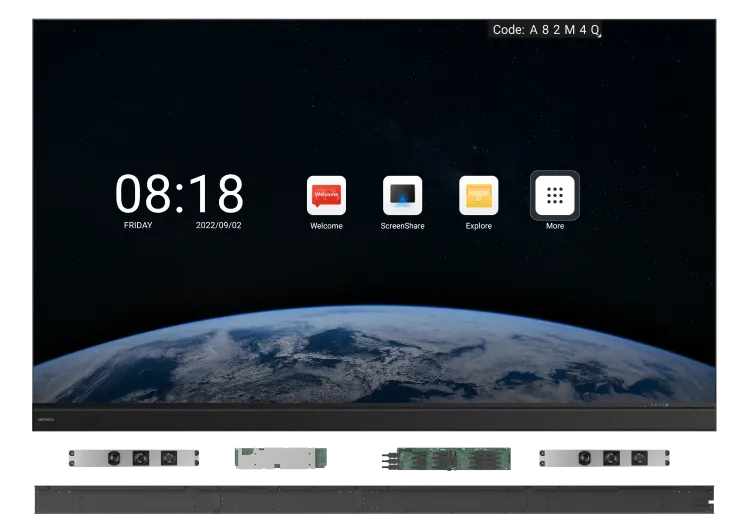Select the right speaker module image
This screenshot has height=518, width=750.
click(605, 458)
